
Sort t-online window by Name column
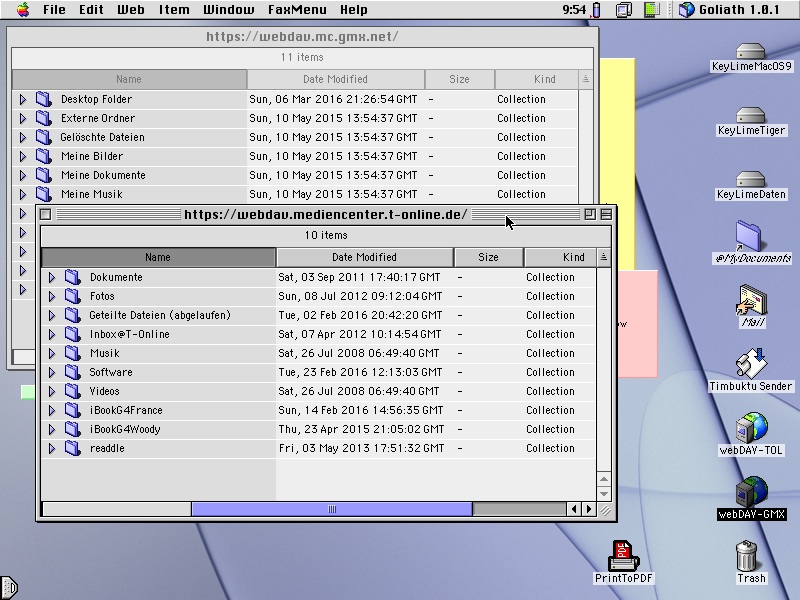click(x=158, y=257)
